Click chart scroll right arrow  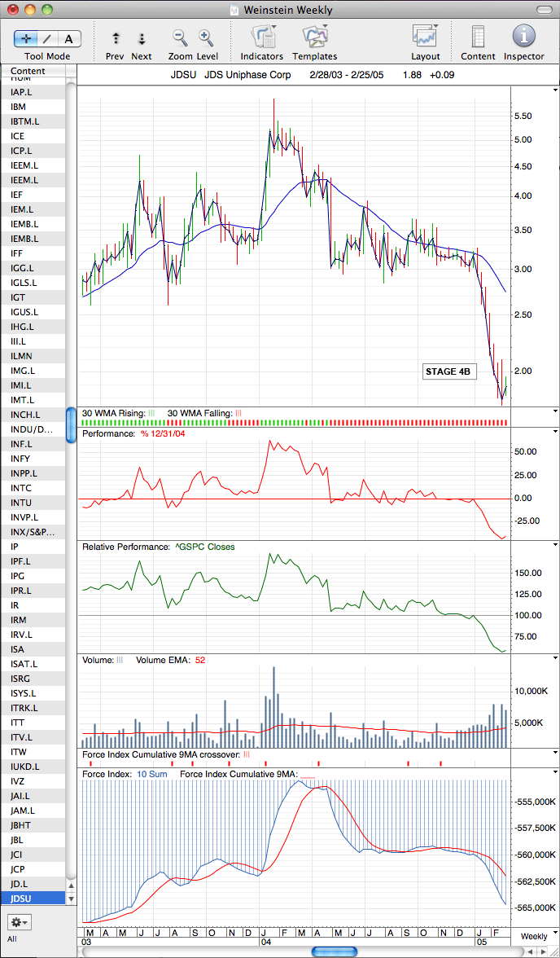pyautogui.click(x=542, y=951)
